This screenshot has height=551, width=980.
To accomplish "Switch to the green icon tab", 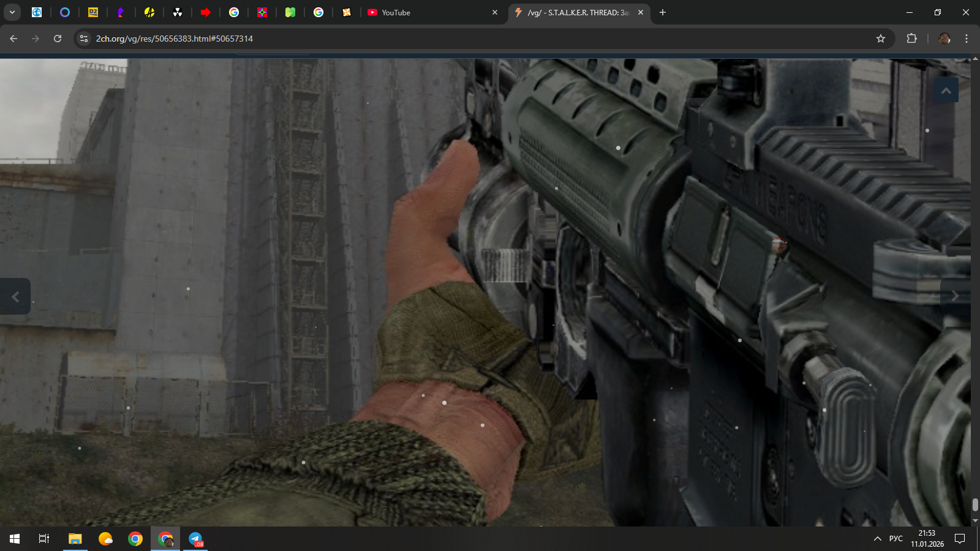I will [x=290, y=12].
